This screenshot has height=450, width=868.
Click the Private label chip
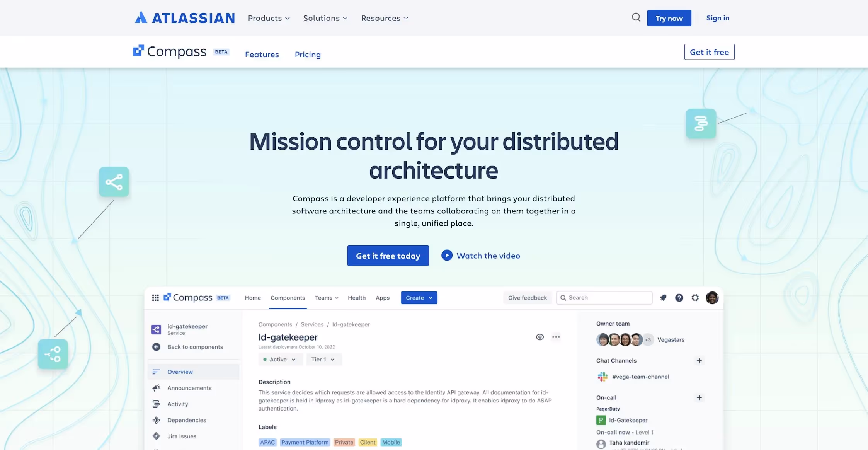click(x=344, y=442)
